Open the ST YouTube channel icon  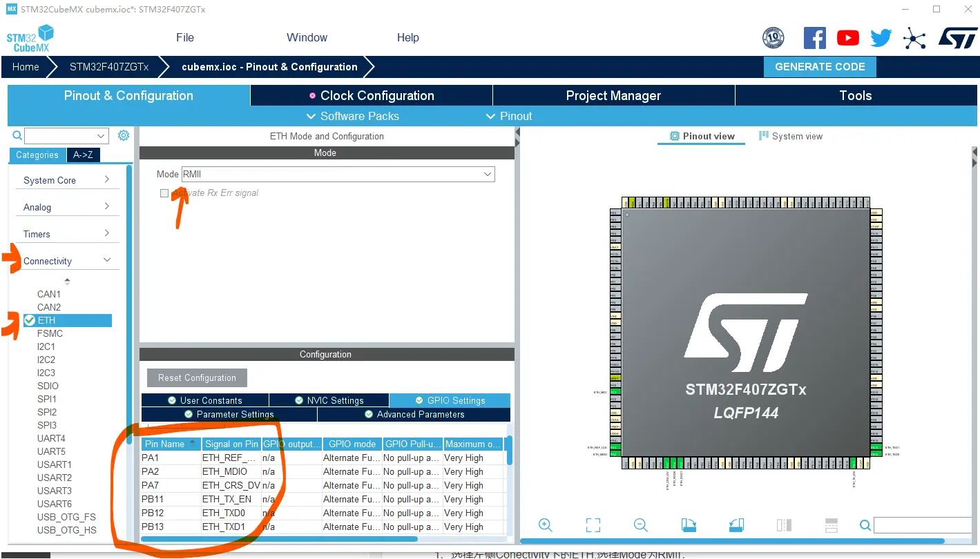847,38
